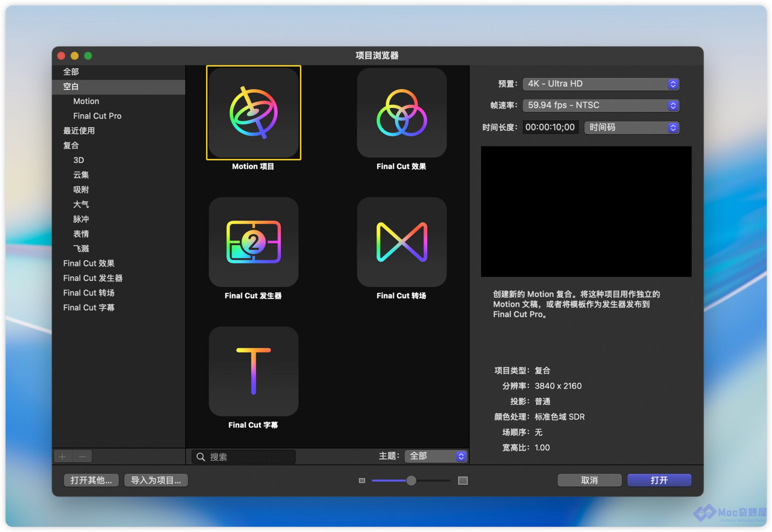Open the 主题 全部 dropdown
Screen dimensions: 772x532
pyautogui.click(x=436, y=456)
